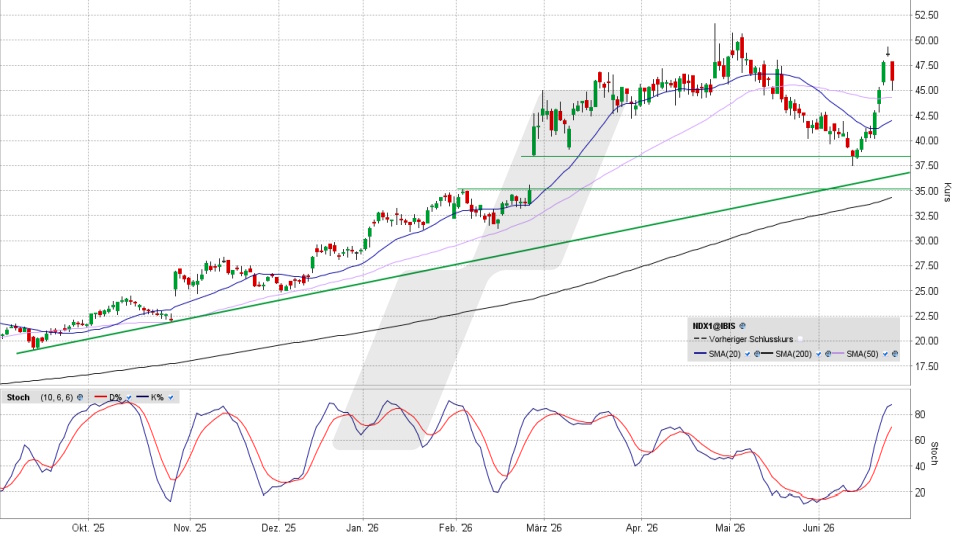
Task: Open Stoch (10, 6, 6) settings icon
Action: point(80,397)
